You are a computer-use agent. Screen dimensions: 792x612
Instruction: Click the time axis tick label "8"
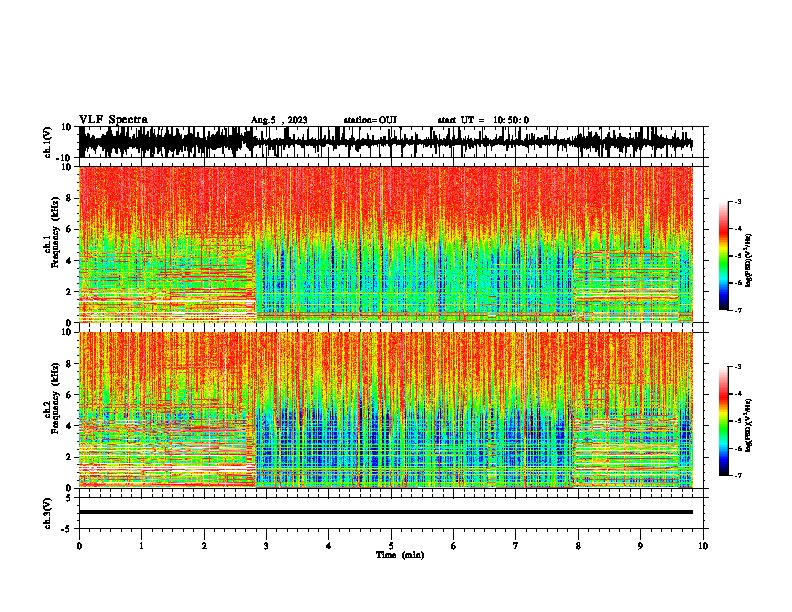click(578, 546)
